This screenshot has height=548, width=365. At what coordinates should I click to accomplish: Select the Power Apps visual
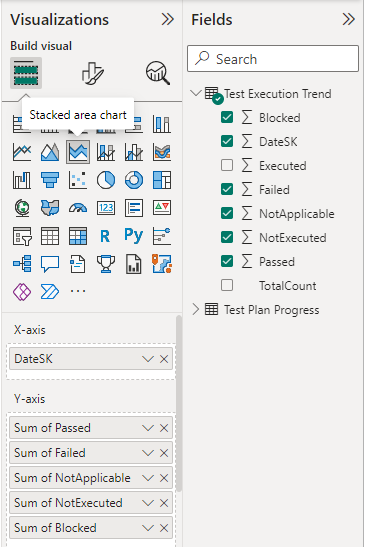click(x=22, y=292)
